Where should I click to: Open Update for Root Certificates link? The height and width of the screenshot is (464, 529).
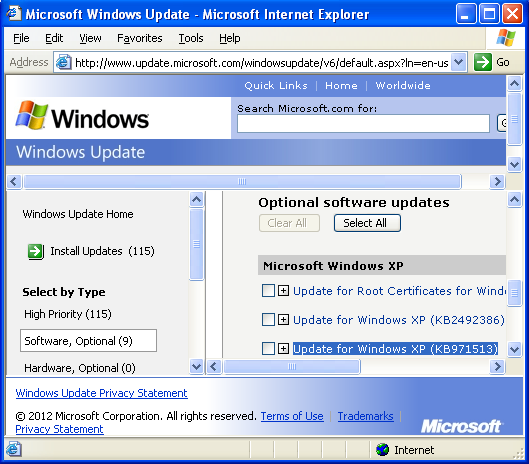click(399, 291)
